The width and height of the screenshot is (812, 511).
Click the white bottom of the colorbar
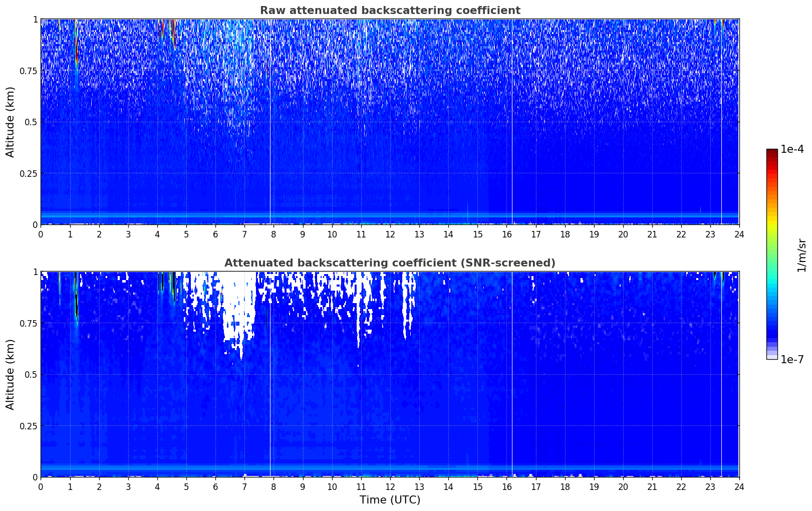point(771,357)
